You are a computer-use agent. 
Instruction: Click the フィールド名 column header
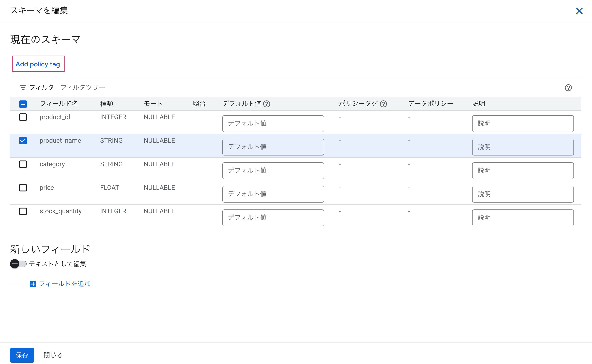tap(59, 104)
